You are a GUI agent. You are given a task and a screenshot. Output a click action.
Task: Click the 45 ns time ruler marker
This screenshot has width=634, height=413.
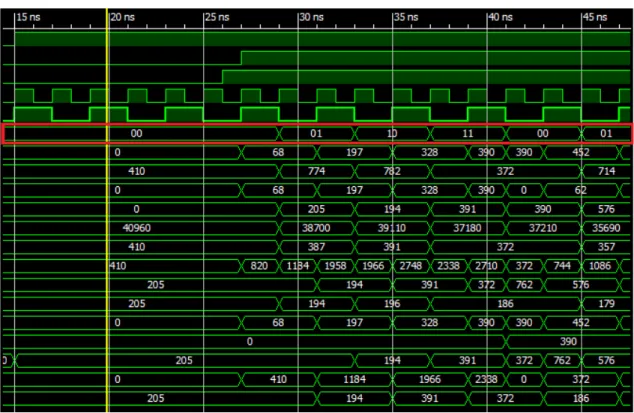pos(595,17)
